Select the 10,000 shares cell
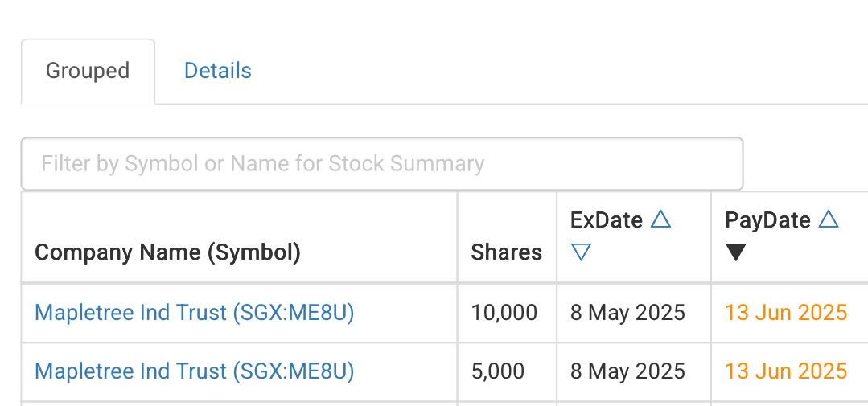868x406 pixels. coord(504,313)
